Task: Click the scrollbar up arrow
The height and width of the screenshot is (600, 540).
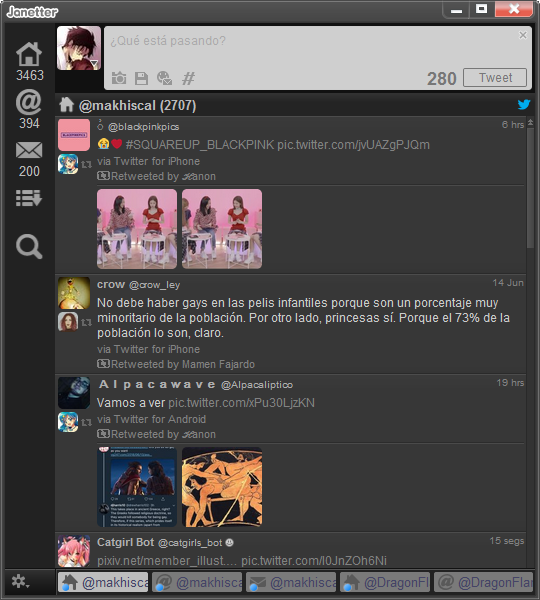Action: [x=530, y=122]
